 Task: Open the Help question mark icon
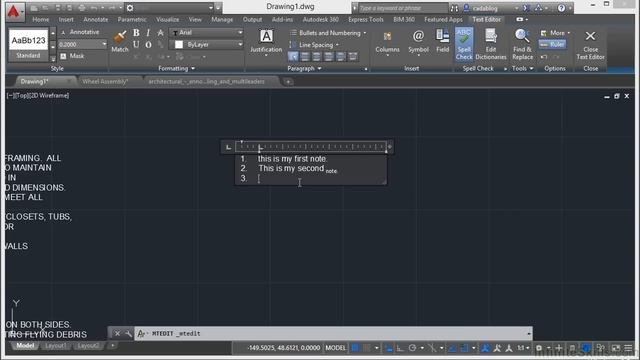pyautogui.click(x=562, y=8)
